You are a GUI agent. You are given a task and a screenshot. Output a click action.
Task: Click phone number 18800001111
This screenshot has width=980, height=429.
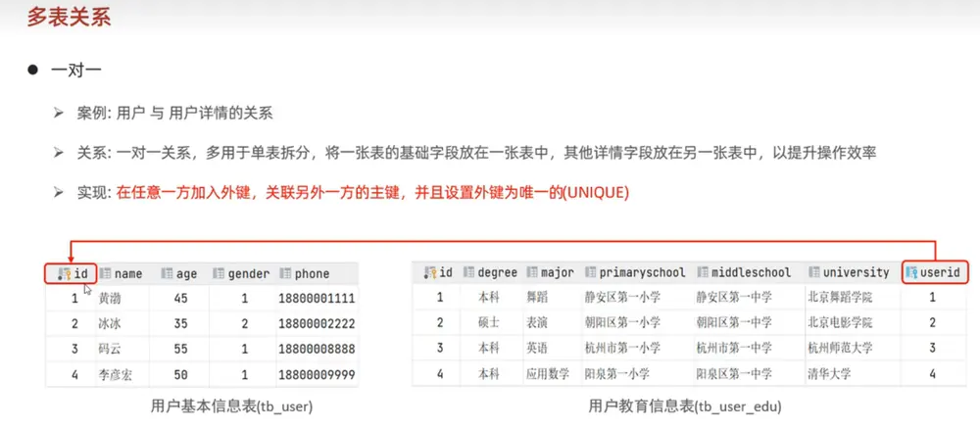[317, 299]
